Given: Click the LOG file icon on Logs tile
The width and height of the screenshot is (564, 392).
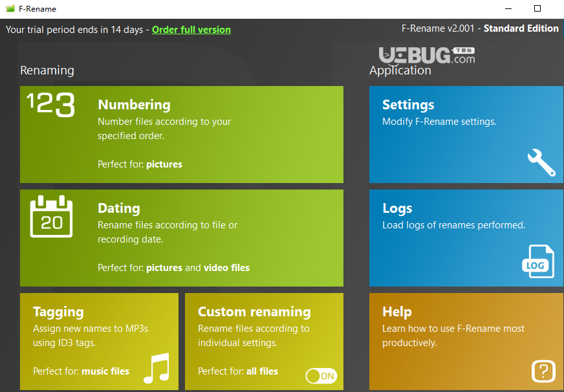Looking at the screenshot, I should point(538,261).
